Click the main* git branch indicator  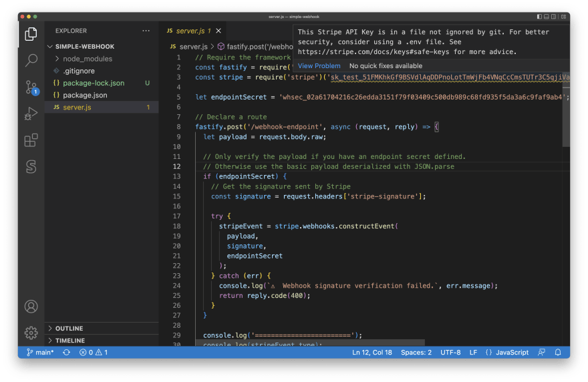coord(40,353)
